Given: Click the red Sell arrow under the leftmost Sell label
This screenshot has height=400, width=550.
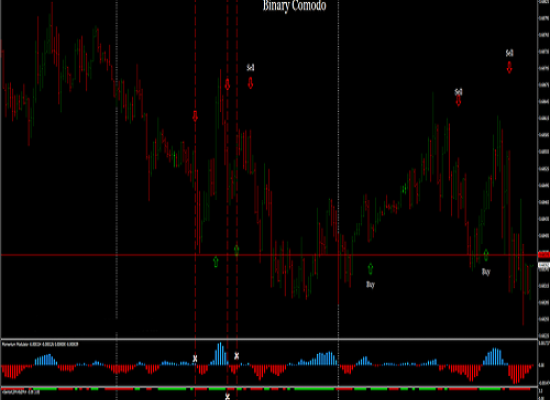Looking at the screenshot, I should [250, 84].
